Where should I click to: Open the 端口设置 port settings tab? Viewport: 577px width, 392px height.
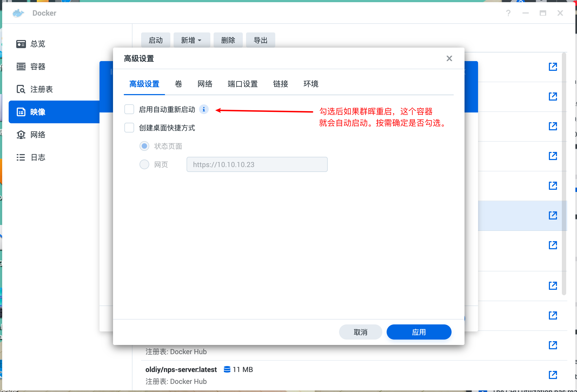[x=243, y=84]
